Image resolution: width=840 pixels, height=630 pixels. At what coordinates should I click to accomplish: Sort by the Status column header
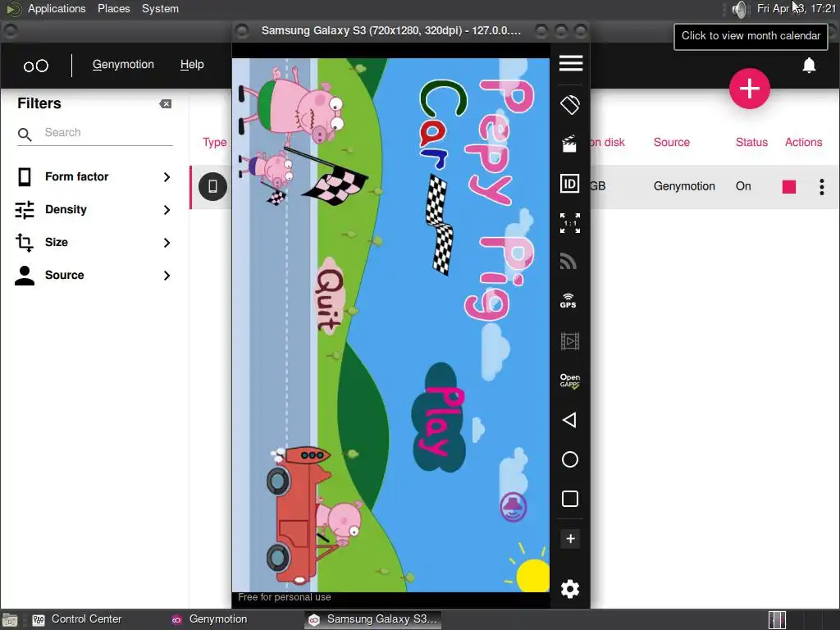[751, 142]
